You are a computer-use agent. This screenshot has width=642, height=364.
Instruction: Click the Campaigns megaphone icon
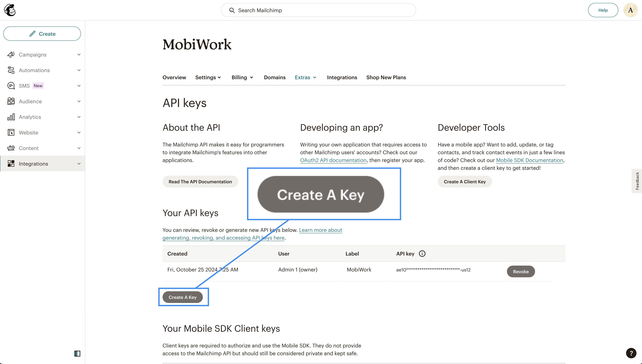point(11,55)
